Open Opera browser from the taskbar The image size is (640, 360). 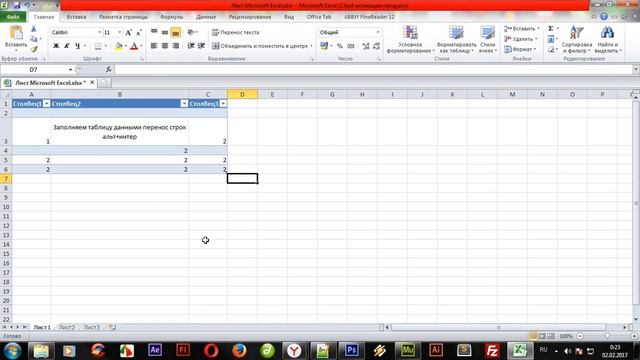[211, 350]
